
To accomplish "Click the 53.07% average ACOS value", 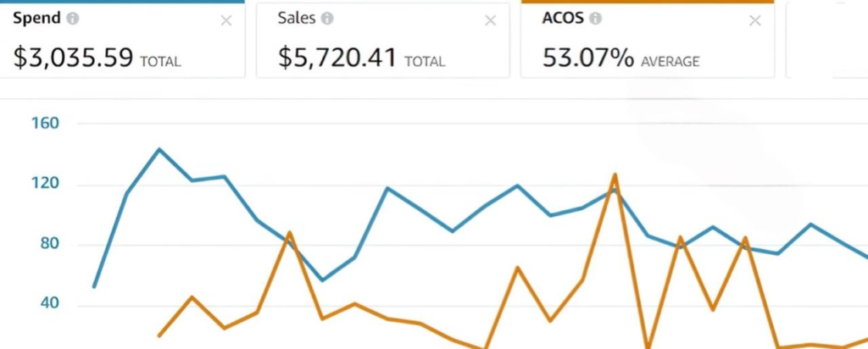I will point(587,58).
